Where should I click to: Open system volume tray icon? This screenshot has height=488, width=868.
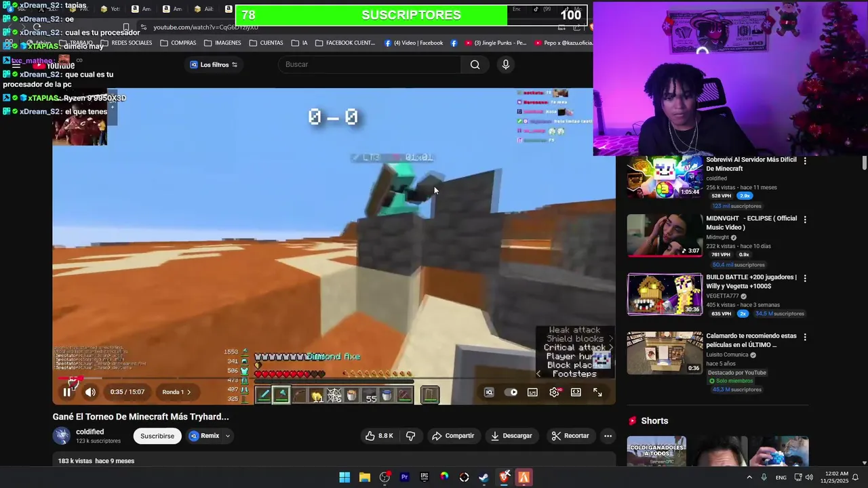pos(809,477)
